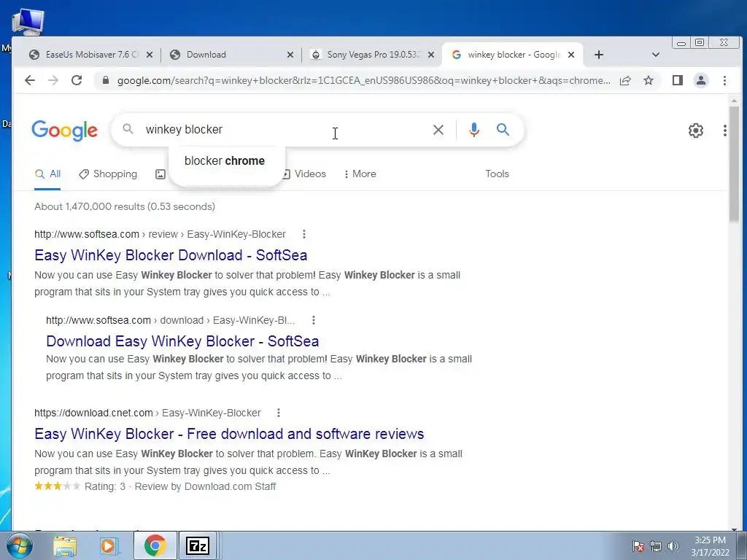747x560 pixels.
Task: Open options for cnet result
Action: click(x=278, y=413)
